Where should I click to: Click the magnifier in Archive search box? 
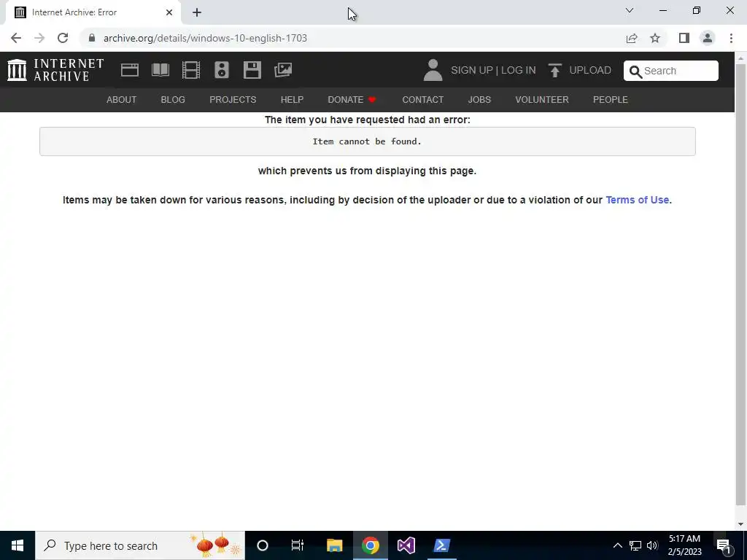635,71
